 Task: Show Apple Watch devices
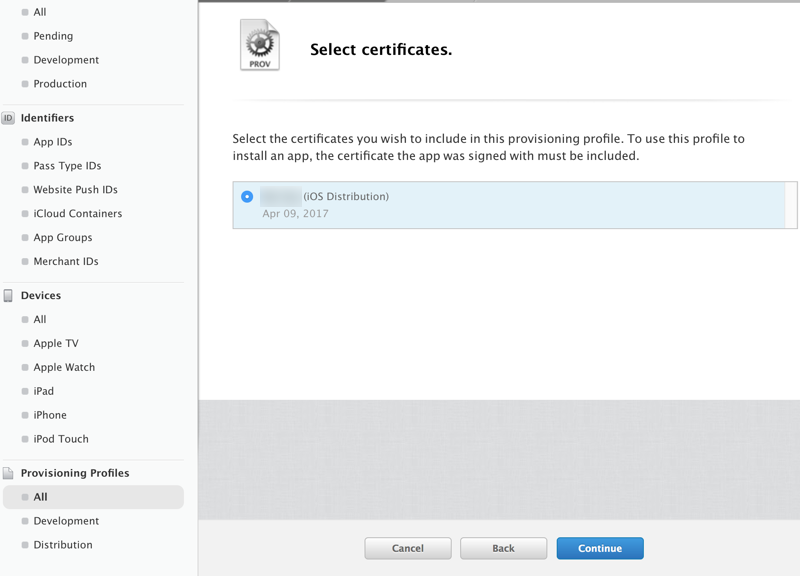(x=64, y=368)
